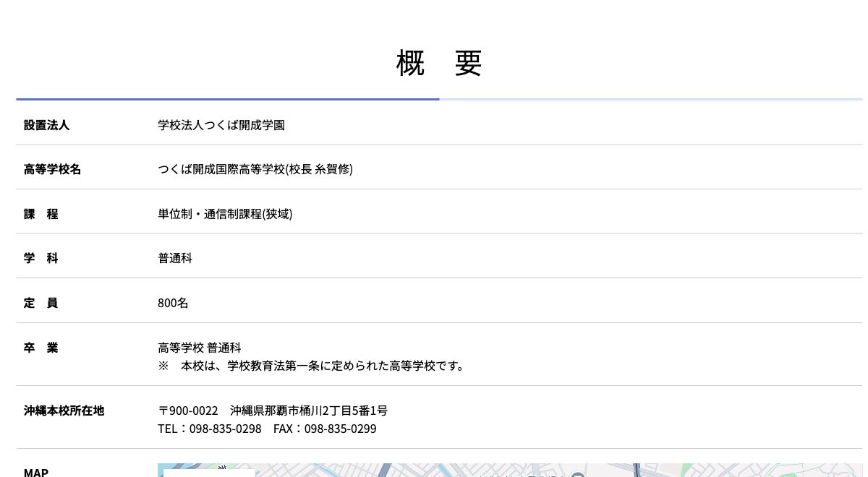Screen dimensions: 868x477
Task: Select the 沖縄本校所在地 label
Action: click(64, 411)
